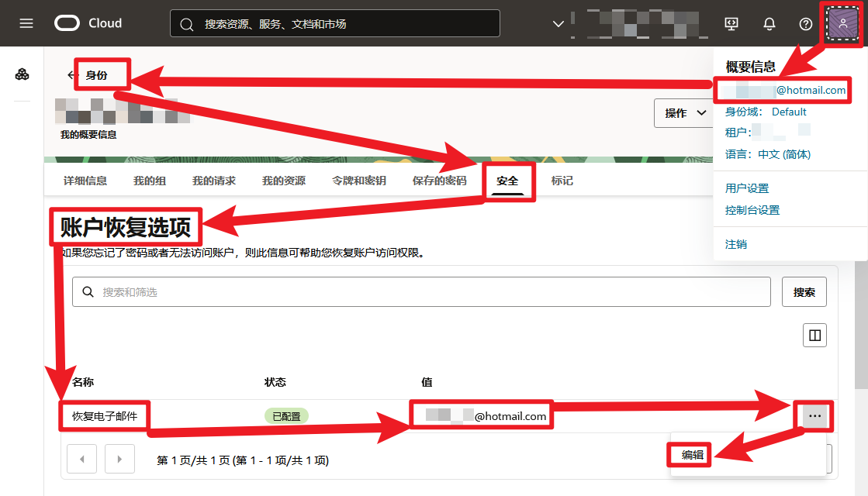Focus the 搜索和筛选 input field
This screenshot has width=868, height=496.
[x=421, y=291]
